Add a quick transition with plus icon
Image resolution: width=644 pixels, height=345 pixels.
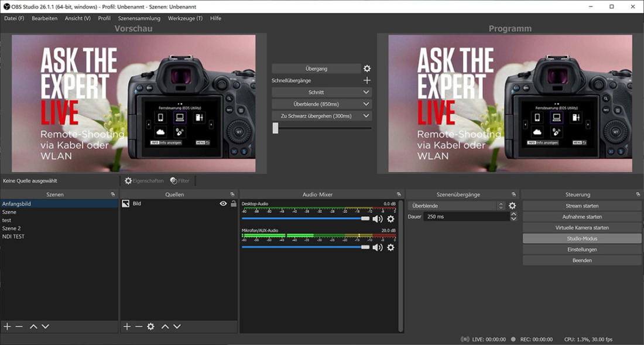[366, 80]
